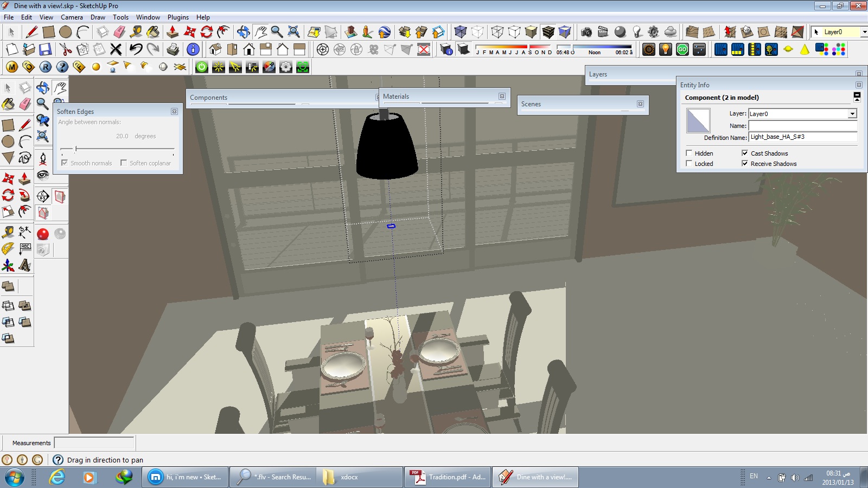Viewport: 868px width, 488px height.
Task: Click the Print icon
Action: (x=173, y=49)
